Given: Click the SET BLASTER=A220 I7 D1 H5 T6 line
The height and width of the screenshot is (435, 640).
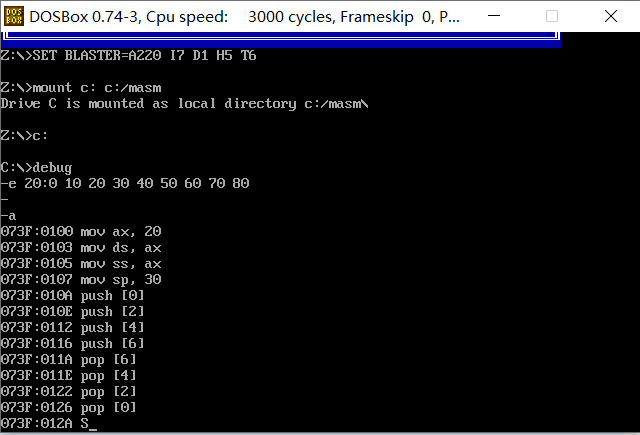Looking at the screenshot, I should 128,55.
